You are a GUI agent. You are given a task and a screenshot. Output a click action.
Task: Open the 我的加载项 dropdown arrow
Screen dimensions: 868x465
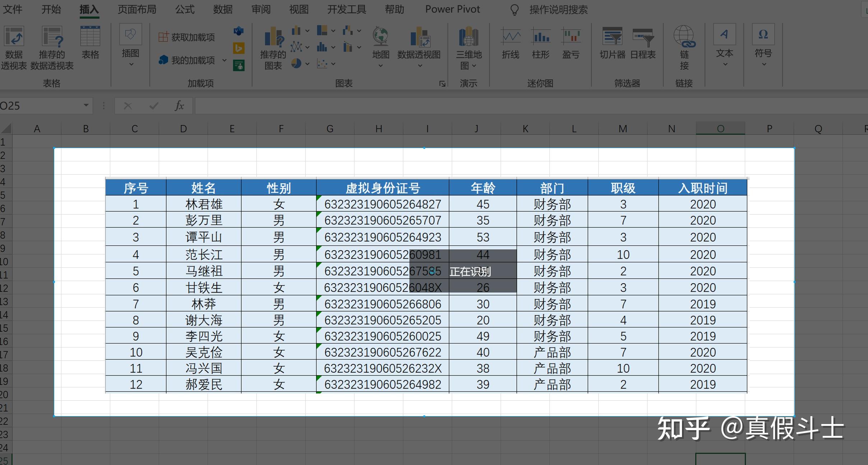(x=224, y=60)
